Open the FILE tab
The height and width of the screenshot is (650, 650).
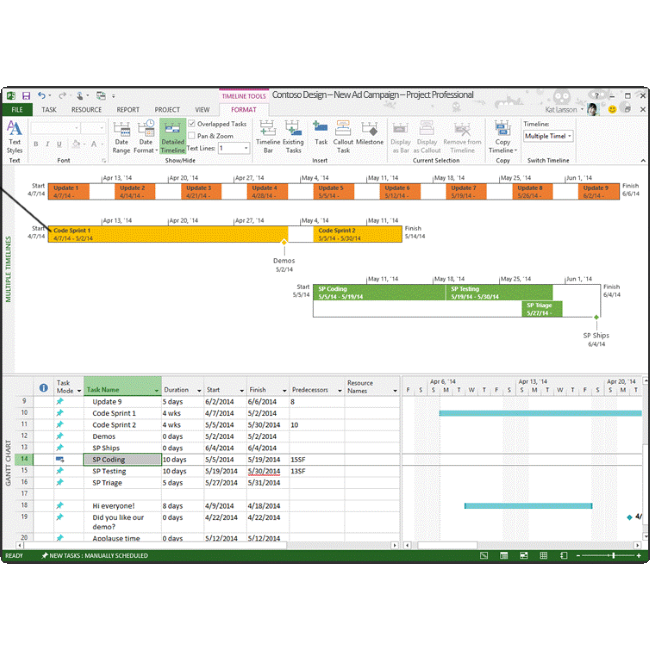tap(17, 109)
